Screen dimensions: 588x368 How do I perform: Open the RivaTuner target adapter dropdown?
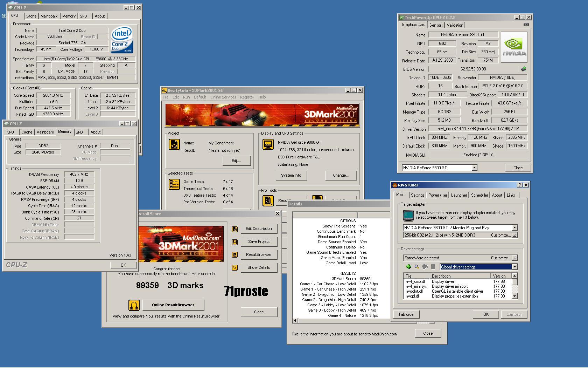point(514,228)
